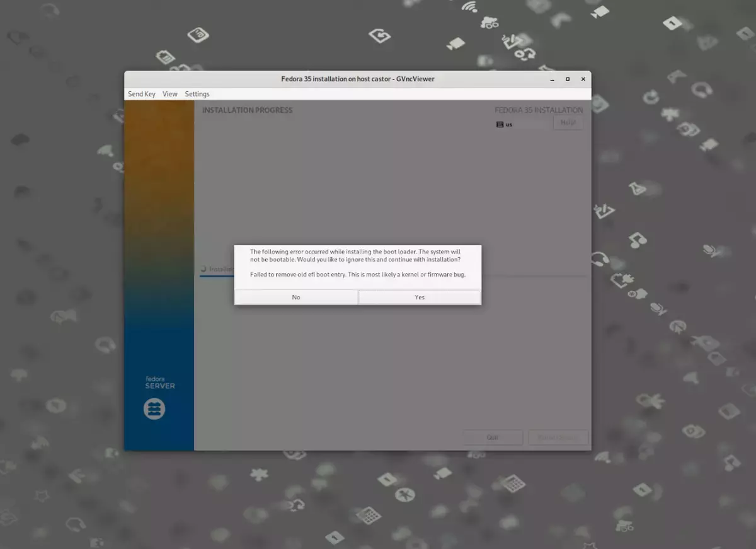This screenshot has width=756, height=549.
Task: Minimize the GVncViewer window
Action: click(553, 79)
